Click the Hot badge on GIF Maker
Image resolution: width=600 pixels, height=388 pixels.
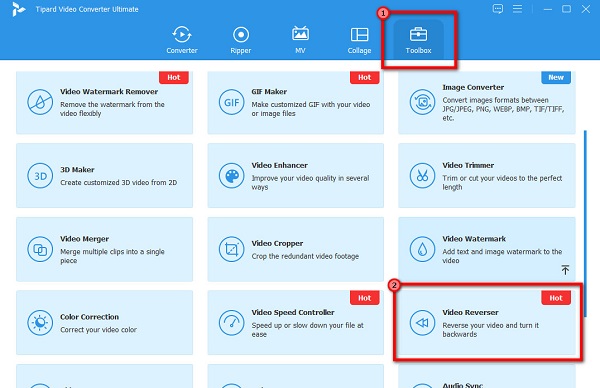[365, 77]
